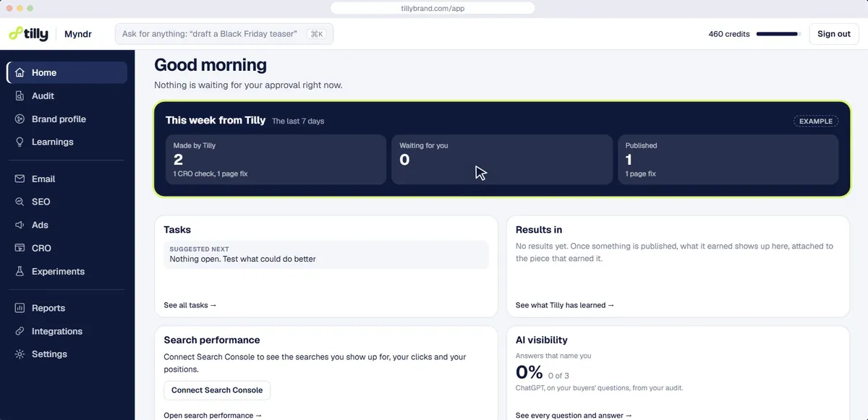
Task: Click the Home house icon in sidebar
Action: point(20,72)
